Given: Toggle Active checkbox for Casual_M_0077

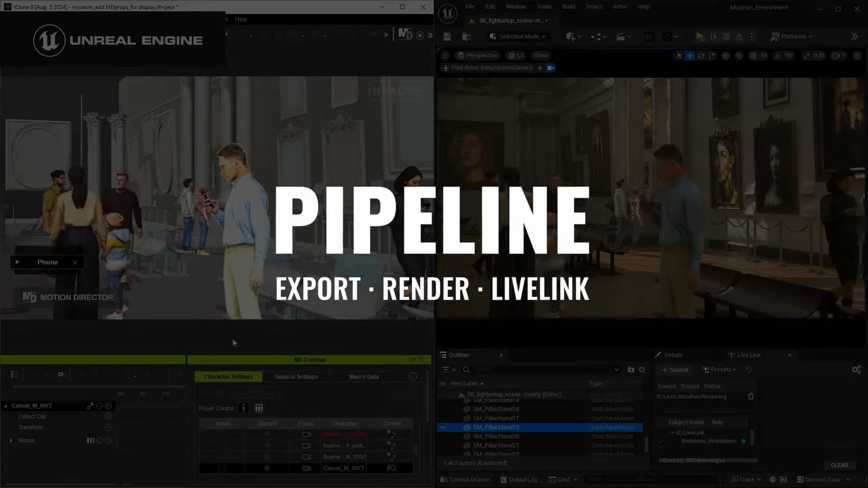Looking at the screenshot, I should pos(222,468).
